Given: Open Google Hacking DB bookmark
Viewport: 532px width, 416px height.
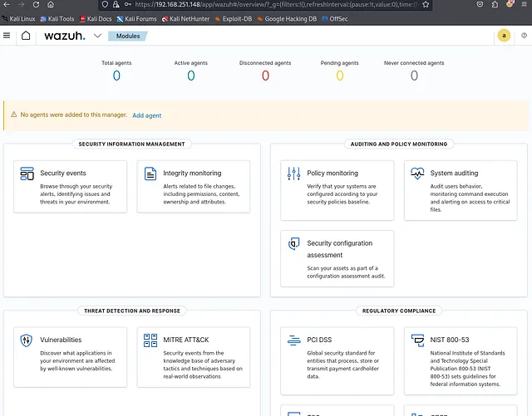Looking at the screenshot, I should click(287, 18).
